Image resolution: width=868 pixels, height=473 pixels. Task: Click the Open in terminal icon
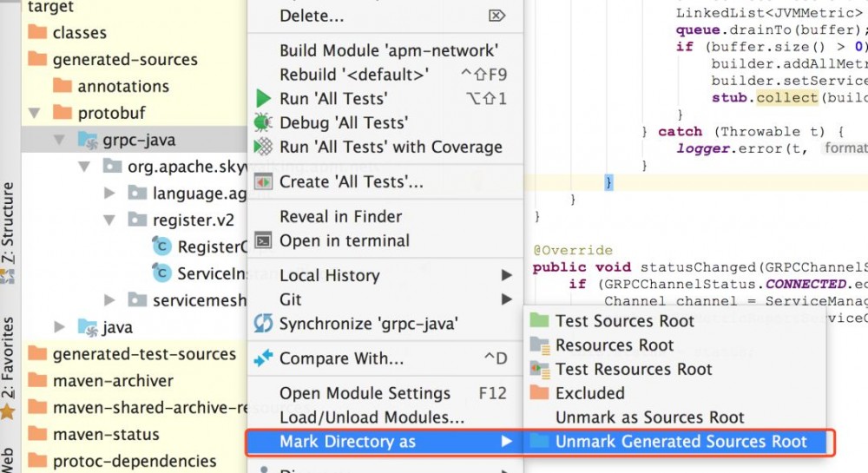click(264, 240)
